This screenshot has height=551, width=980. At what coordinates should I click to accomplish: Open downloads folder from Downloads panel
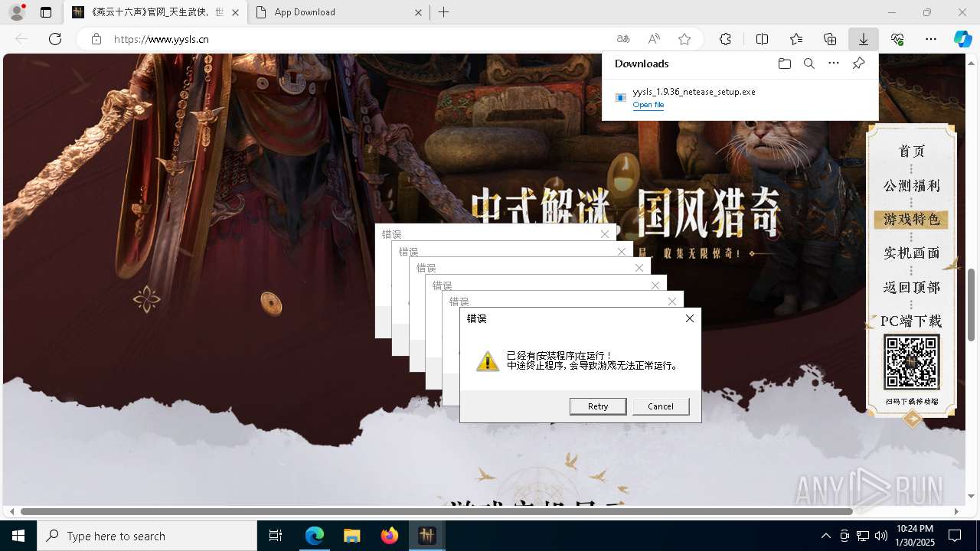[x=784, y=64]
